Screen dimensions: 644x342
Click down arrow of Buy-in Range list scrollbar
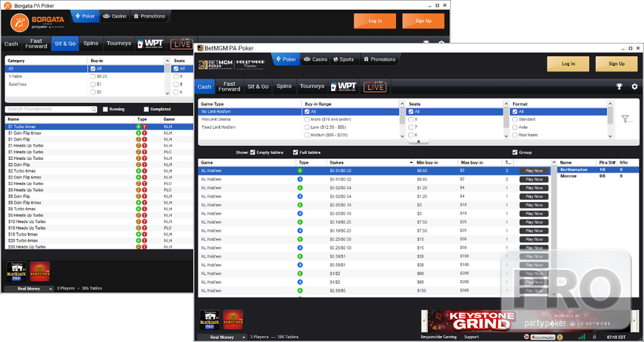coord(402,136)
